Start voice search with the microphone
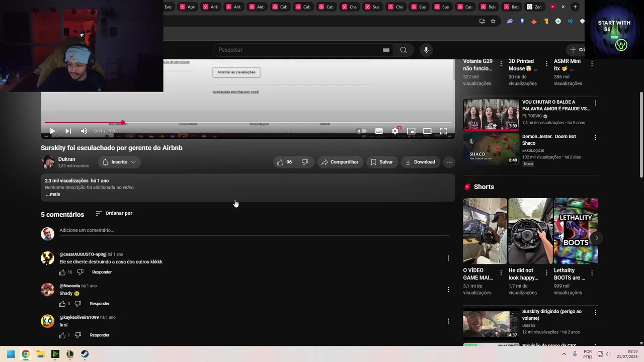644x362 pixels. 426,50
